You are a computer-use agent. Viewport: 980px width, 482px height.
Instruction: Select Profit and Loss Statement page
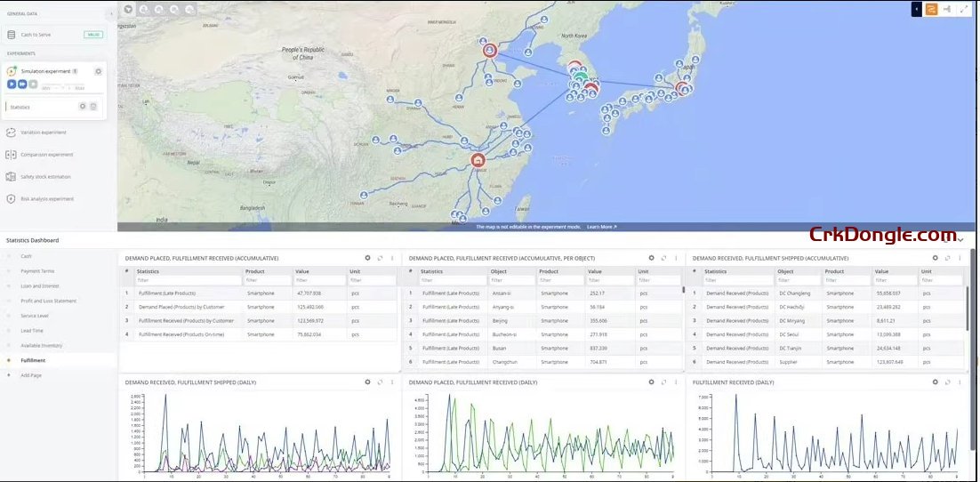click(x=48, y=301)
